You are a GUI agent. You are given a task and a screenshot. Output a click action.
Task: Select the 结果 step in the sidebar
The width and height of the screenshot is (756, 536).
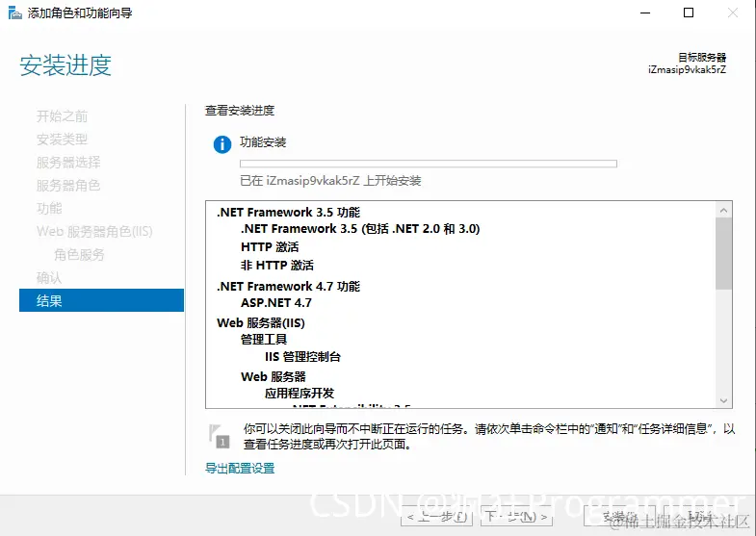[101, 300]
